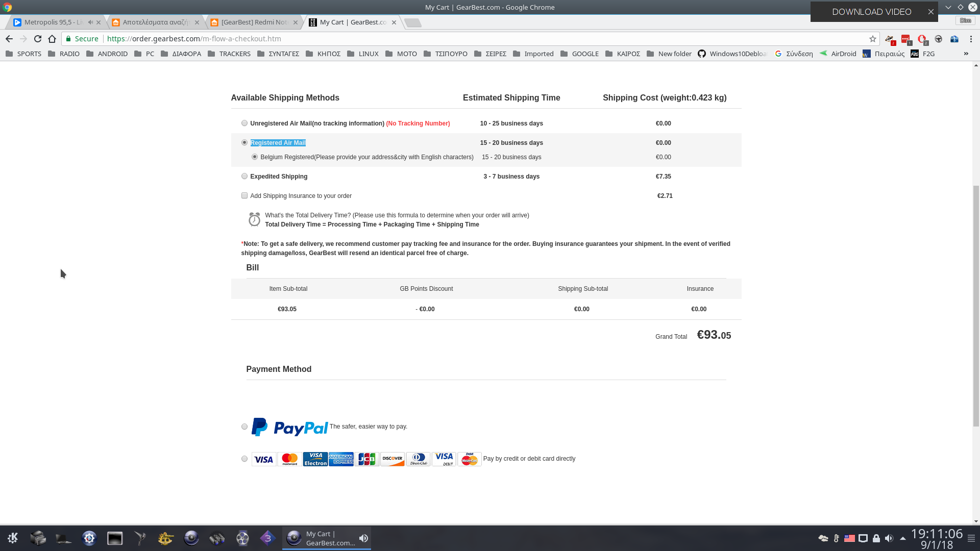980x551 pixels.
Task: Select Expedited Shipping radio button
Action: coord(244,176)
